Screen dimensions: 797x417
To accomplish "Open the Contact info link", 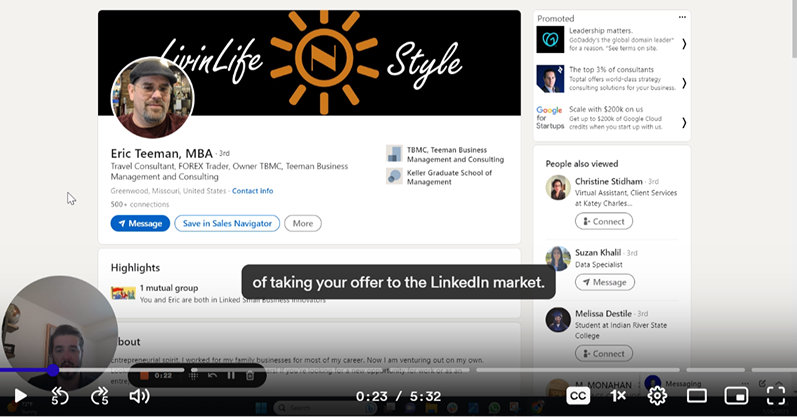I will click(252, 191).
